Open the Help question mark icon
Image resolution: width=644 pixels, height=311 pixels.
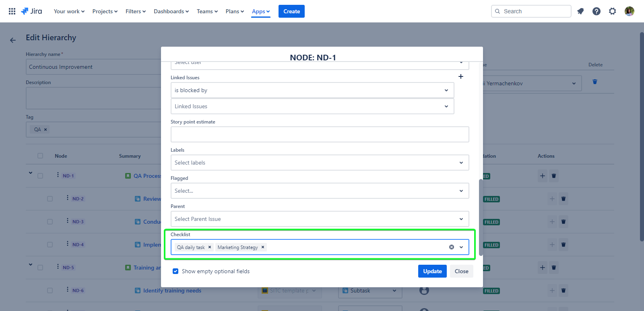(597, 11)
